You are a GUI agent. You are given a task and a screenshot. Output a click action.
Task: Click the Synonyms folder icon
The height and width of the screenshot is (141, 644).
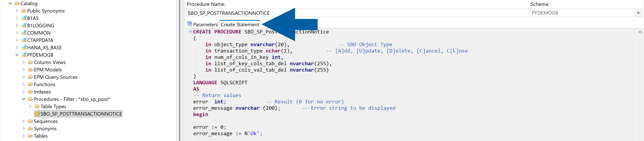pyautogui.click(x=31, y=129)
